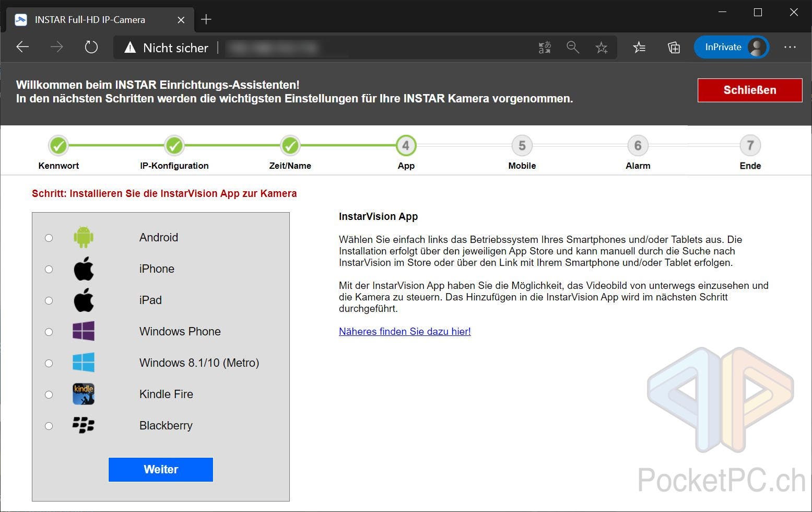
Task: Click step 5 Mobile circle
Action: (x=522, y=146)
